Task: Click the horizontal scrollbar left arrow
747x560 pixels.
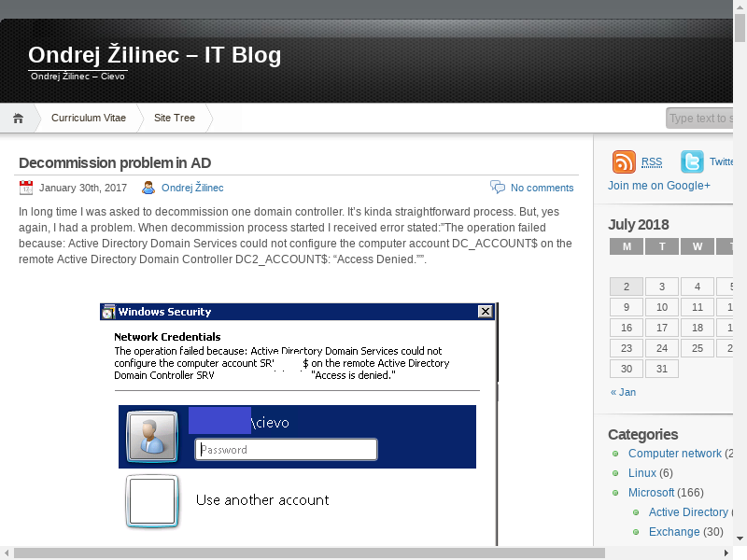Action: [x=7, y=553]
